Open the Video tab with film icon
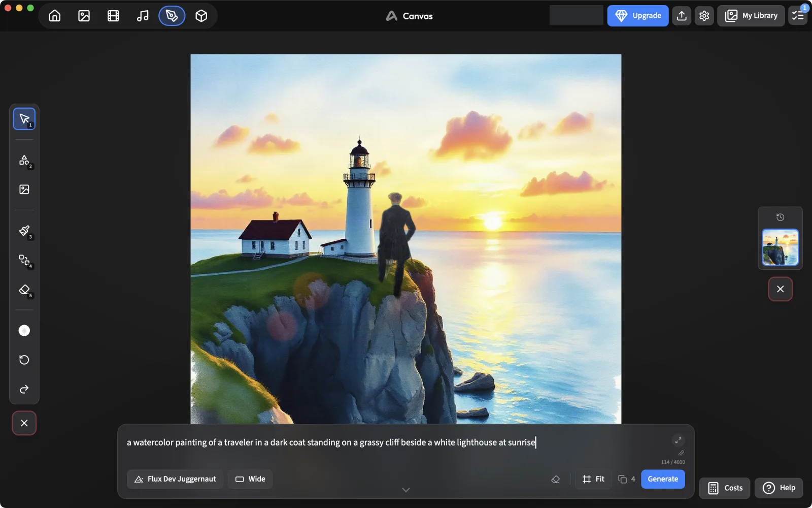Screen dimensions: 812x508 tap(113, 16)
